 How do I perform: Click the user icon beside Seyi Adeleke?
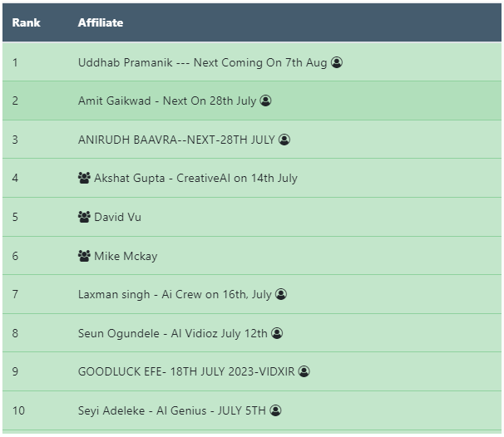click(x=276, y=410)
